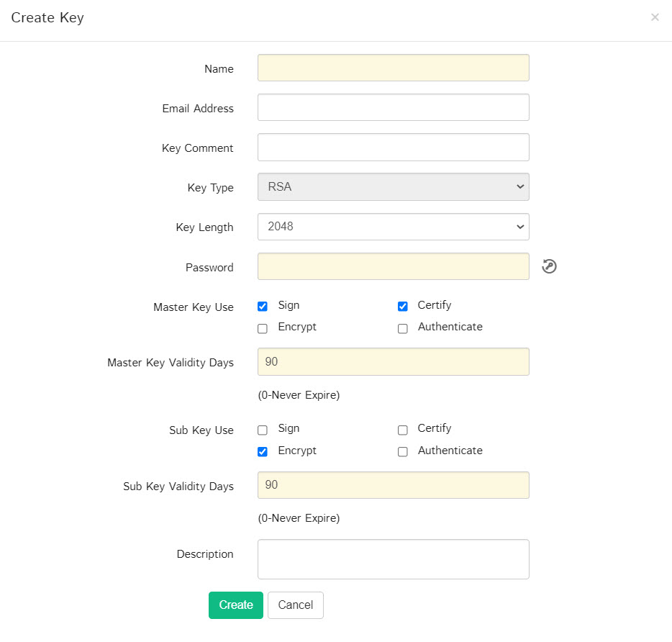Uncheck Master Key Use Sign checkbox
The image size is (672, 642).
pyautogui.click(x=263, y=307)
